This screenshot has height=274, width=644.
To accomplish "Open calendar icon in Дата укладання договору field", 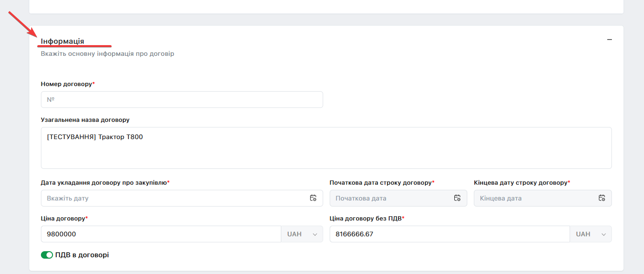I will click(313, 198).
